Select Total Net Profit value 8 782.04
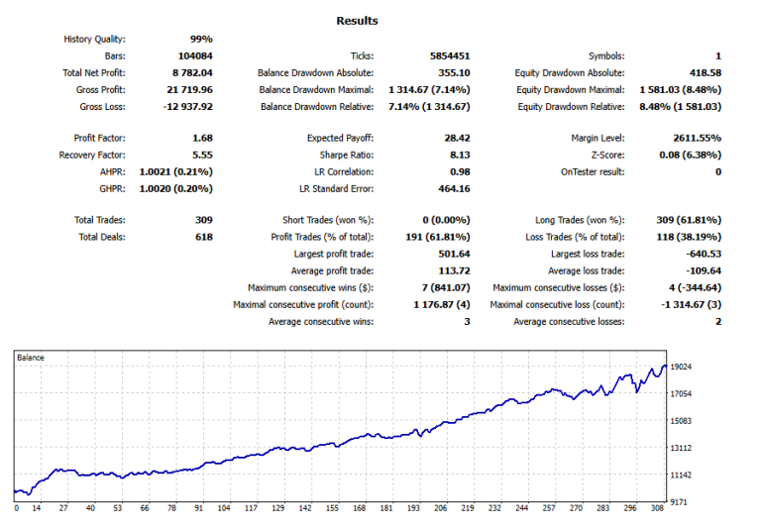 (192, 73)
